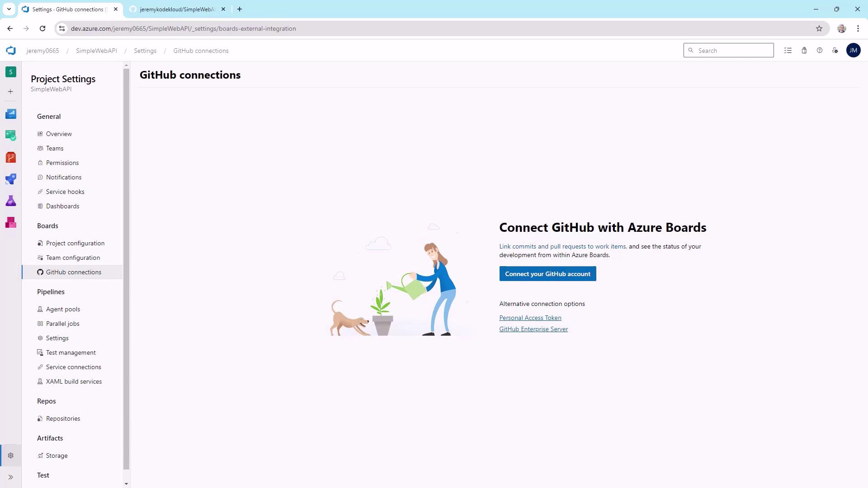Click sidebar scrollbar down arrow
Screen dimensions: 868x488
pos(126,484)
